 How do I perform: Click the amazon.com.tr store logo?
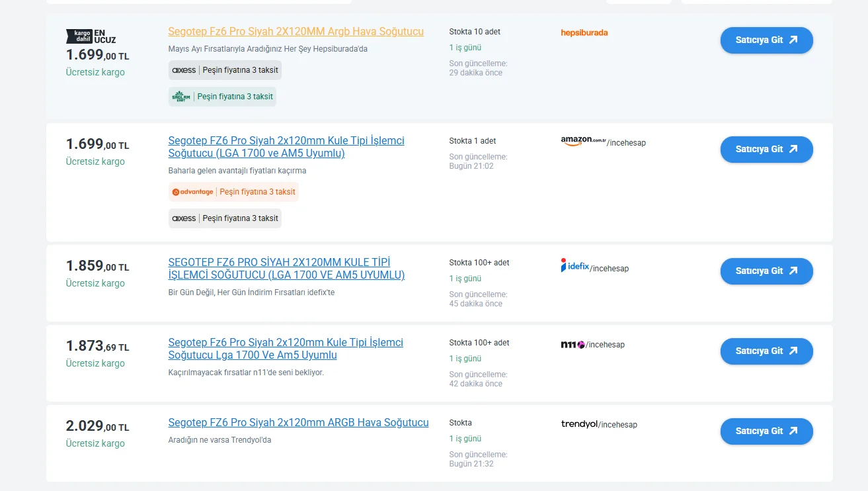[x=584, y=140]
